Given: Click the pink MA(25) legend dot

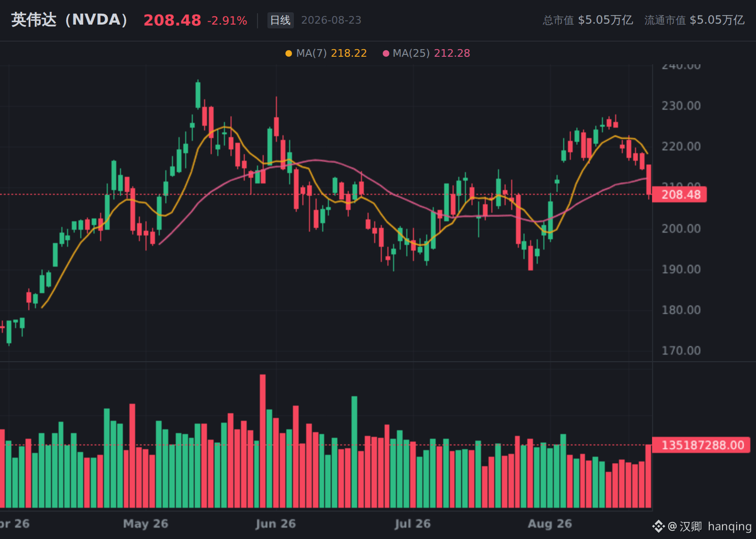Looking at the screenshot, I should (x=386, y=53).
